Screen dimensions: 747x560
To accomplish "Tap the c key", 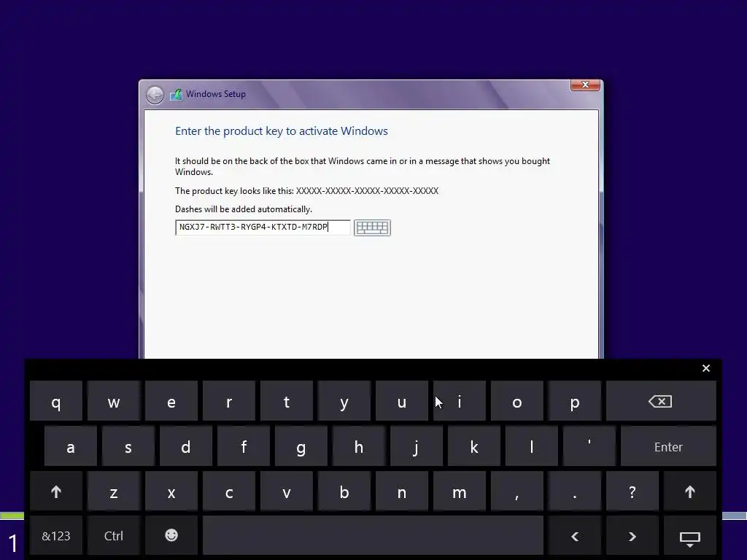I will click(x=228, y=491).
